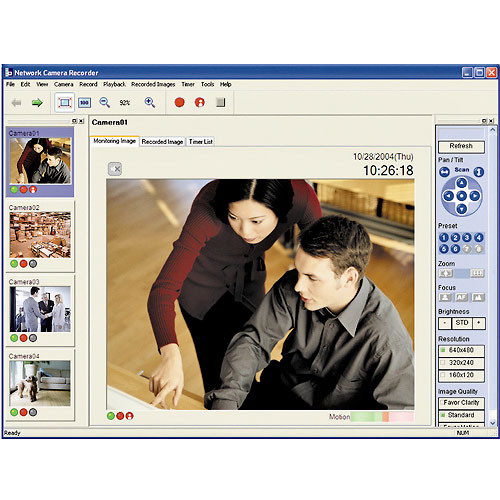Image resolution: width=500 pixels, height=500 pixels.
Task: Toggle red record light under Camera03
Action: [x=23, y=338]
